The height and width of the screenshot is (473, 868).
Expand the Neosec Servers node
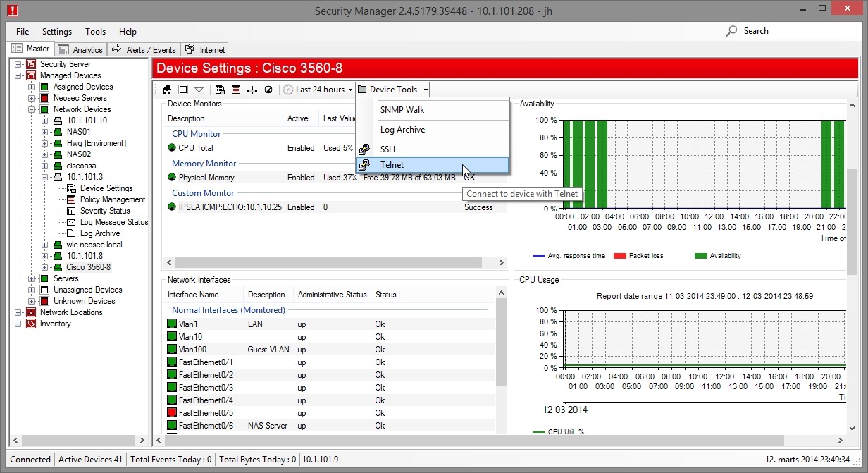32,98
